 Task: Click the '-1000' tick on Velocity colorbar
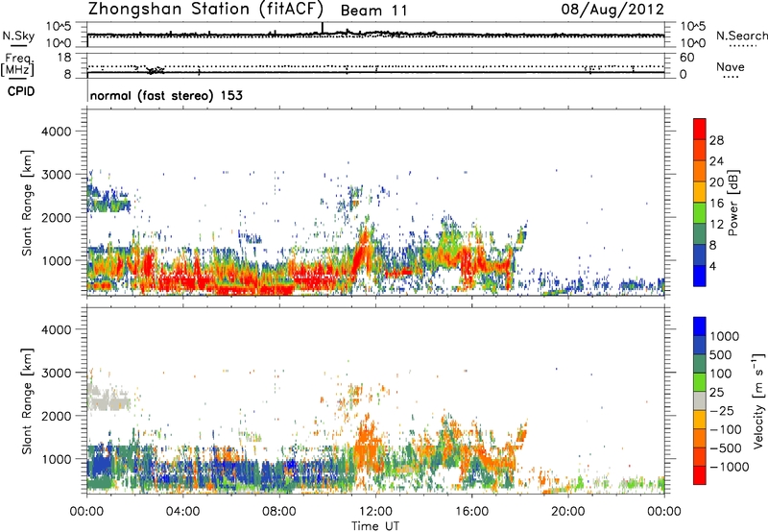(x=729, y=467)
